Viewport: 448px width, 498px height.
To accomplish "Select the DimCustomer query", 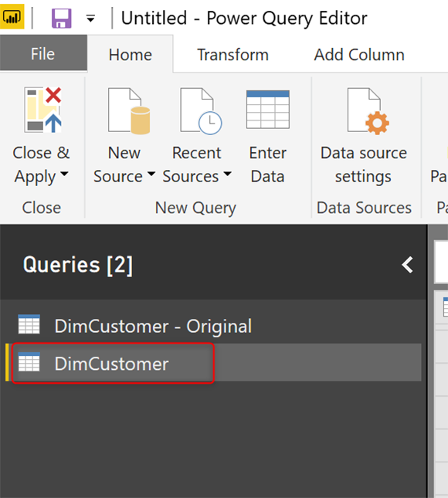I will 213,363.
